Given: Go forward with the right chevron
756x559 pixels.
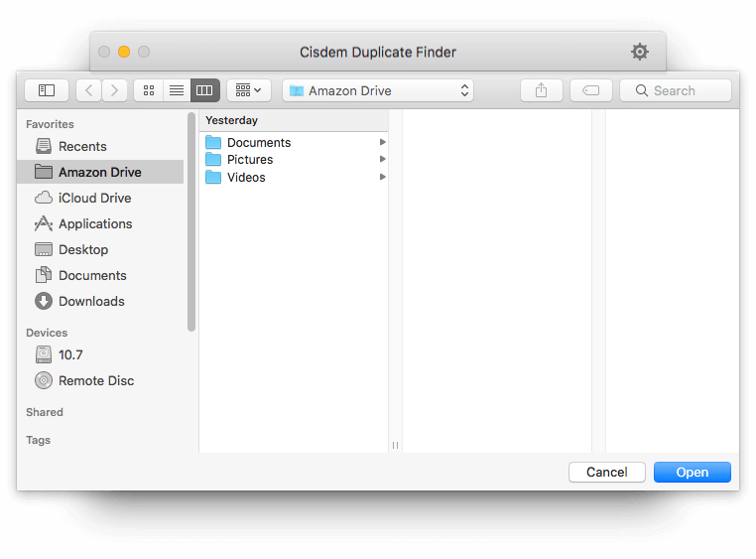Looking at the screenshot, I should (x=114, y=90).
